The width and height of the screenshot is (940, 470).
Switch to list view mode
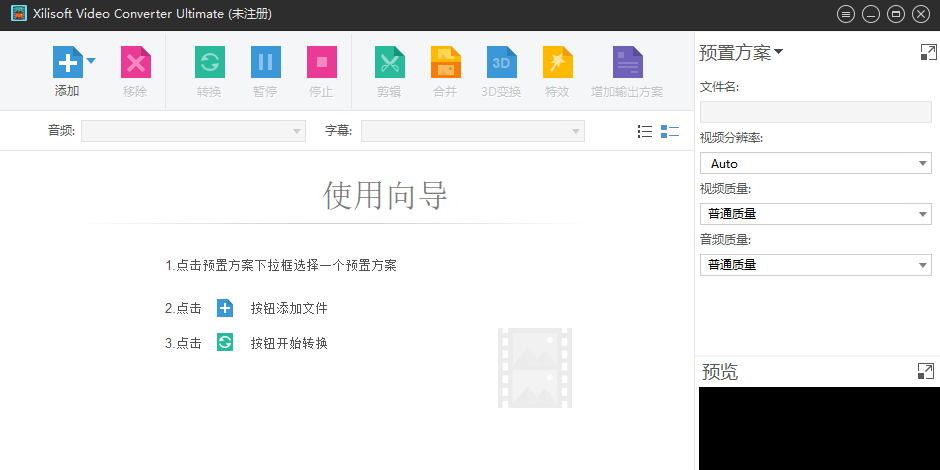[645, 131]
